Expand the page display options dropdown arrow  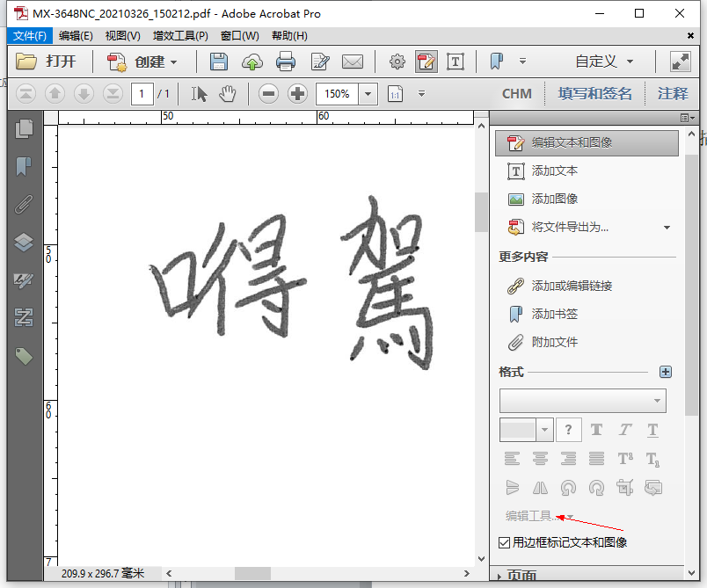421,93
